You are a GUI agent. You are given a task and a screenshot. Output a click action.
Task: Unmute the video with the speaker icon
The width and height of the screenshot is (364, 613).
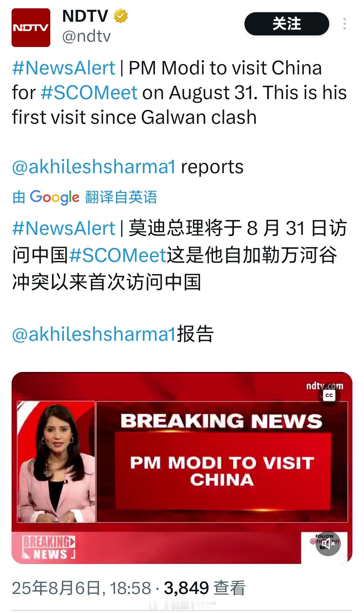coord(328,544)
